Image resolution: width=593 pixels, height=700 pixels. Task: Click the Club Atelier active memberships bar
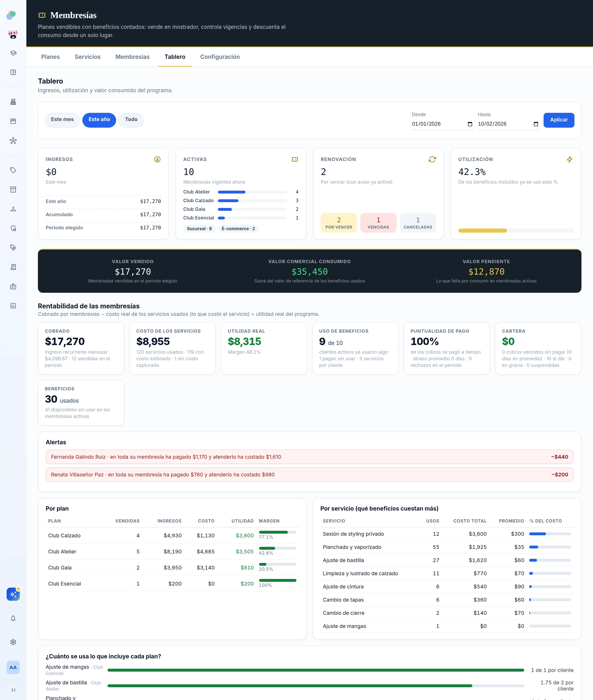point(252,192)
